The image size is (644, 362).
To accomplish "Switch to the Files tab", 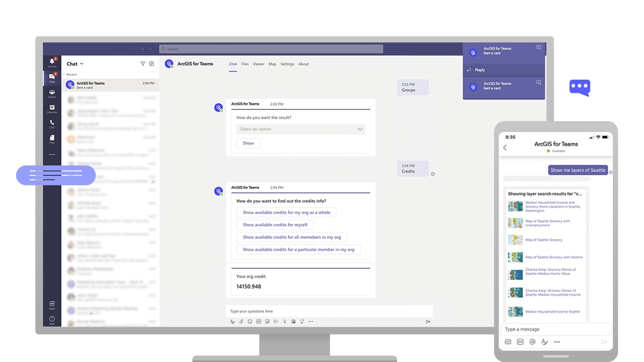I will tap(245, 64).
